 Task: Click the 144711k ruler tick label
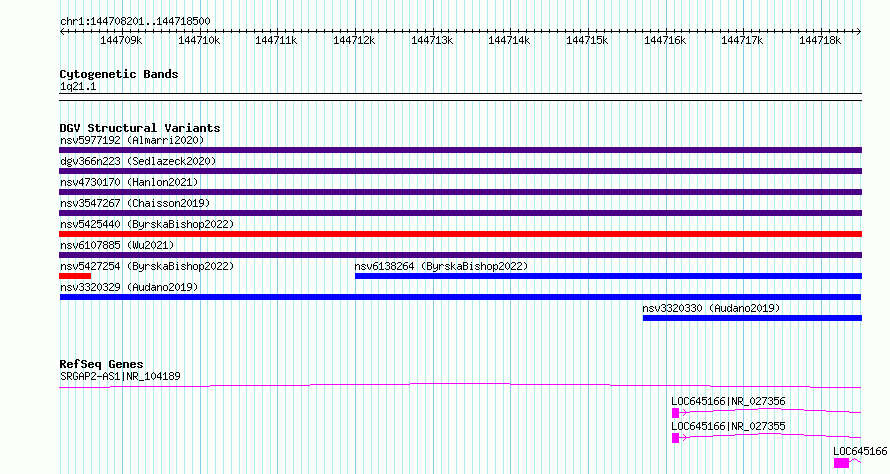tap(276, 41)
